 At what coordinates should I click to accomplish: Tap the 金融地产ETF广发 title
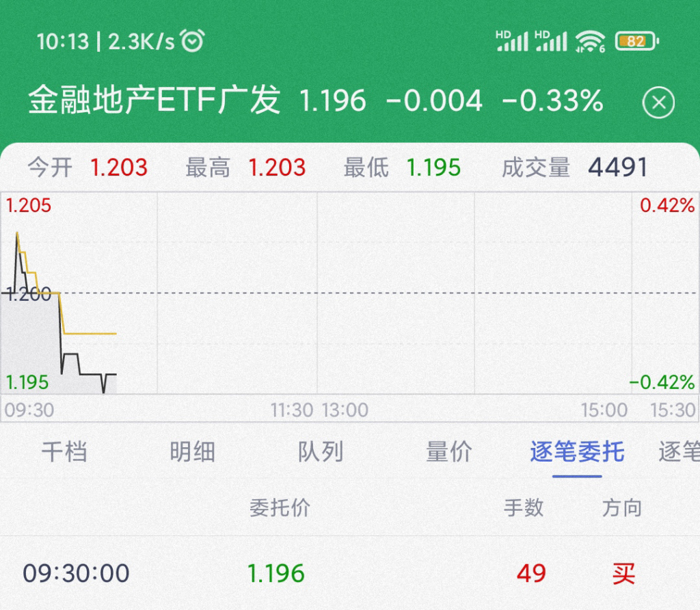154,100
